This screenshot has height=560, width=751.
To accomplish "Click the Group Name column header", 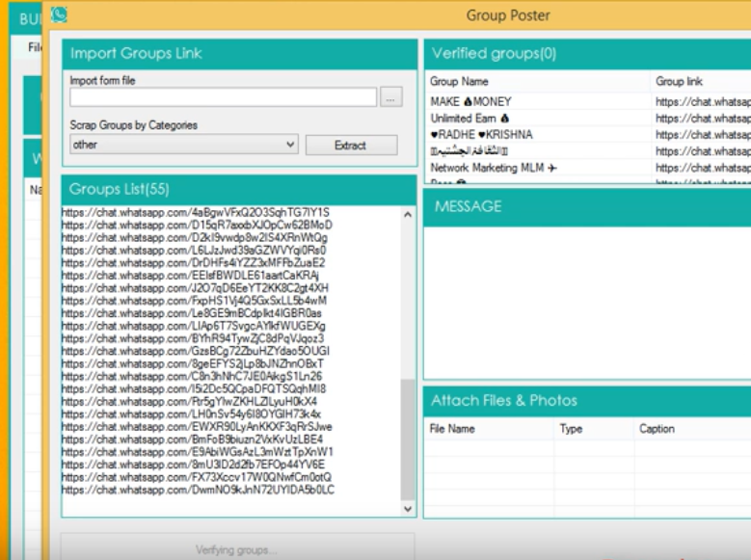I will click(x=537, y=81).
